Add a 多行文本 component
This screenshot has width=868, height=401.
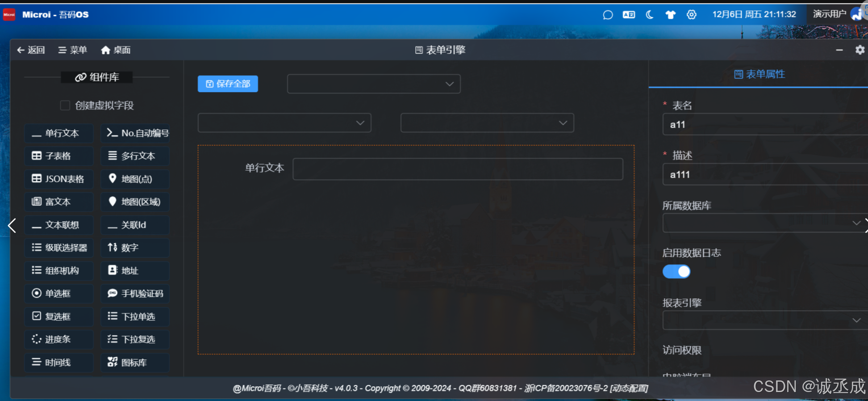[135, 156]
